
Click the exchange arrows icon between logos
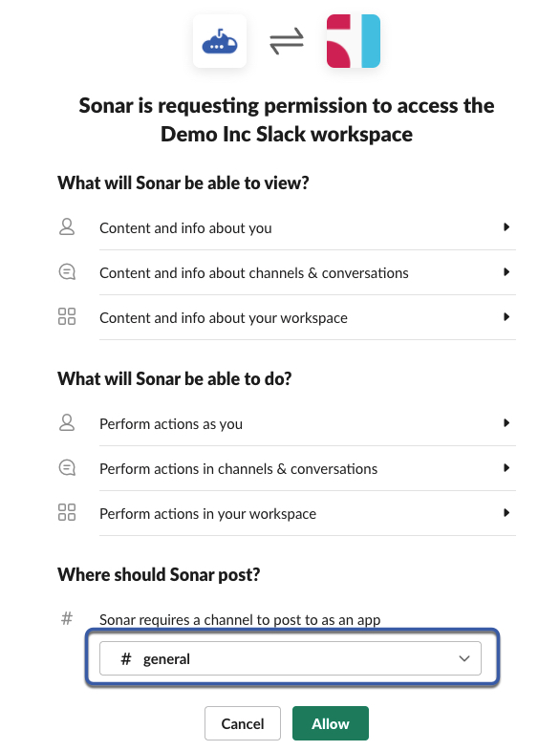[287, 41]
